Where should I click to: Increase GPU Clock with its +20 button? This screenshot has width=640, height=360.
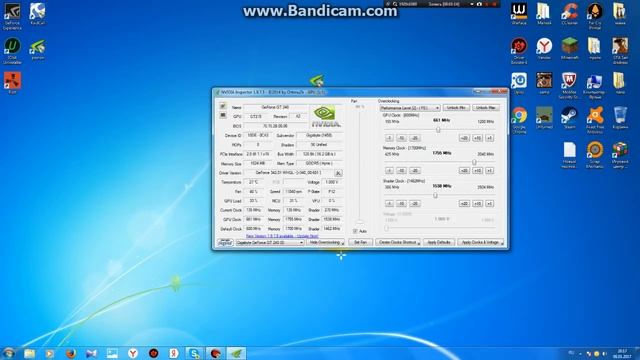coord(464,138)
